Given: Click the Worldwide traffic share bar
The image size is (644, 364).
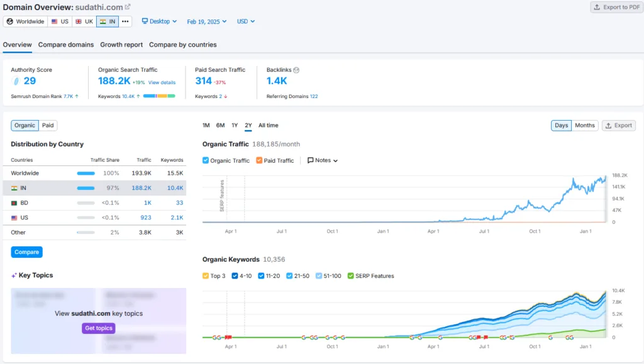Looking at the screenshot, I should 86,173.
